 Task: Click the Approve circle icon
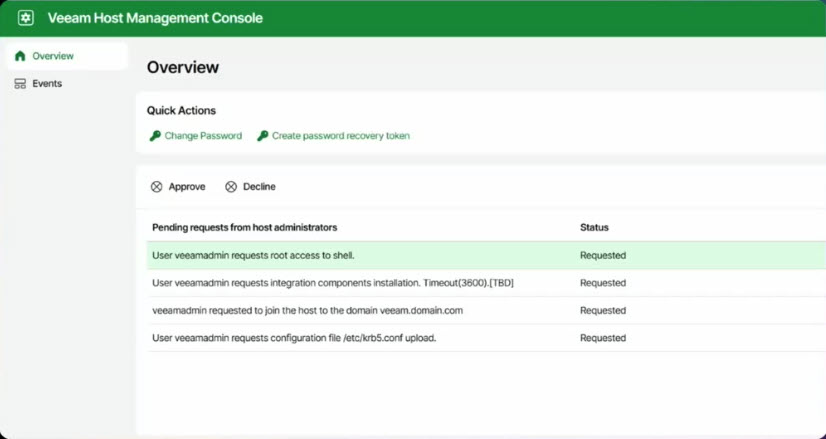click(156, 187)
